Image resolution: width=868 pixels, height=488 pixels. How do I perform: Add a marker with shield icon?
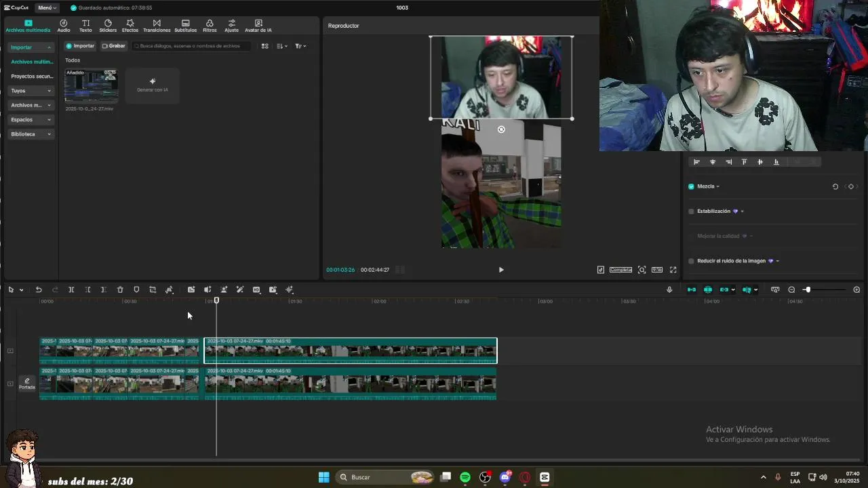(136, 290)
